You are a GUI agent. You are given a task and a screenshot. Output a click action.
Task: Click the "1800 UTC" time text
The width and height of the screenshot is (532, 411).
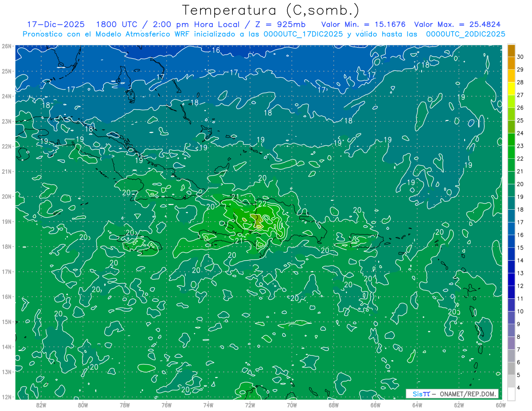pos(116,24)
